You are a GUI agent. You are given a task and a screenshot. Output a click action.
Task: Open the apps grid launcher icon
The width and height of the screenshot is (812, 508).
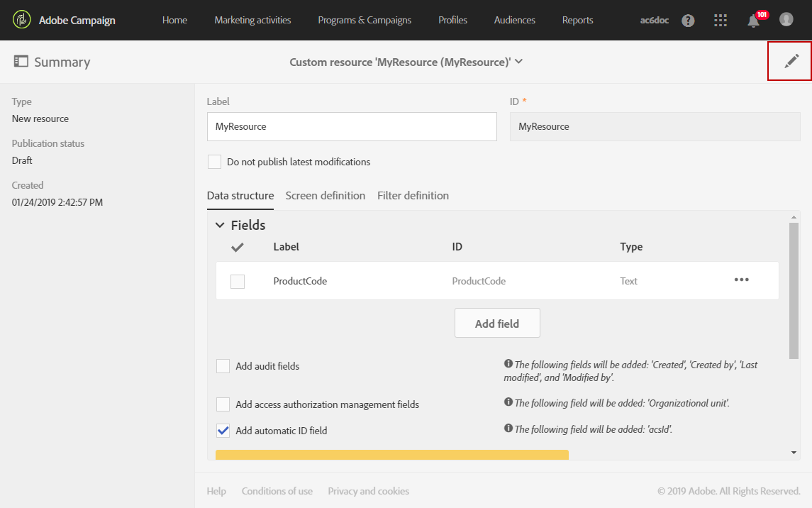pyautogui.click(x=721, y=21)
